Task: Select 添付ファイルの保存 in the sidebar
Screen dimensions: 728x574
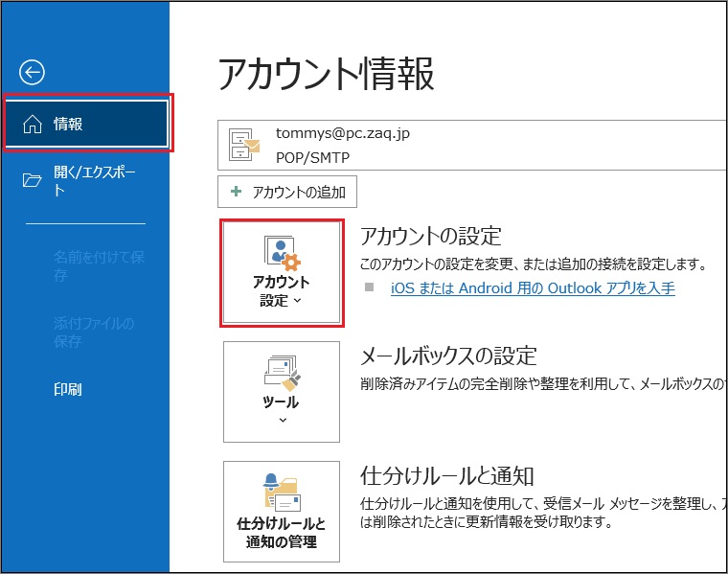Action: pyautogui.click(x=93, y=332)
